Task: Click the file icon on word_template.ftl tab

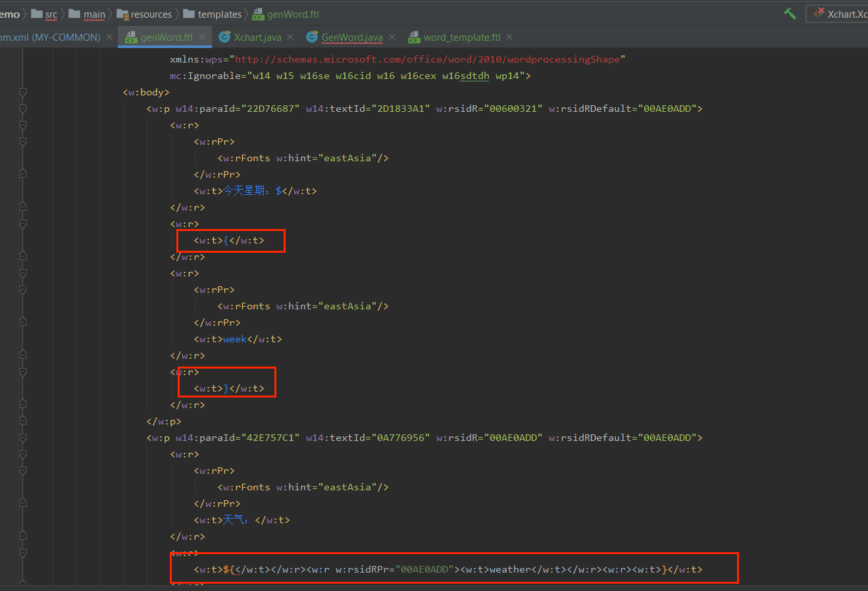Action: 413,37
